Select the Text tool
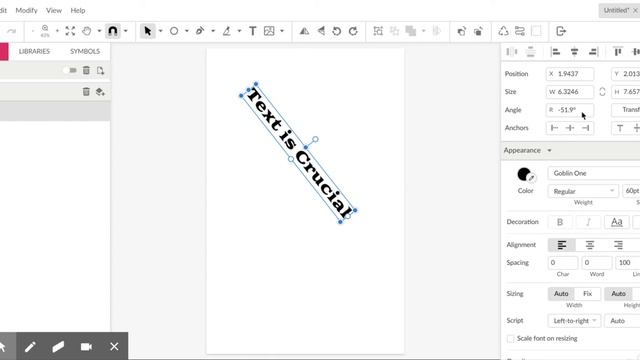This screenshot has width=640, height=360. (253, 31)
